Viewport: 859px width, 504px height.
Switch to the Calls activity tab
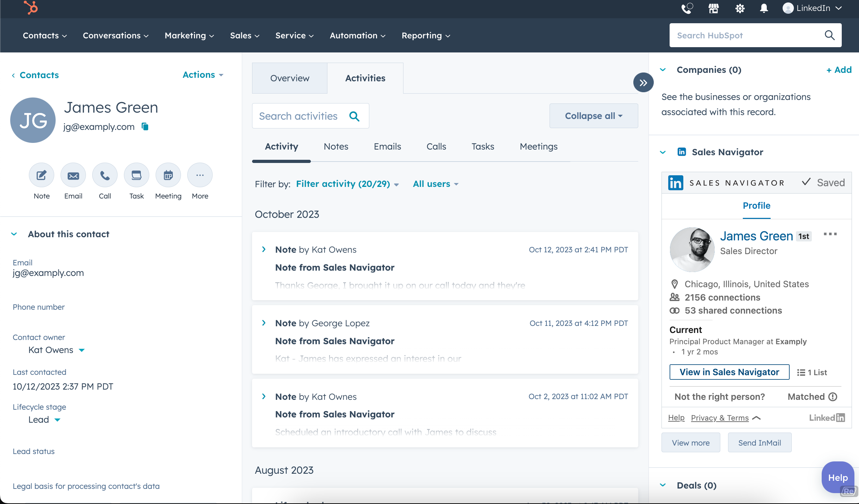436,146
